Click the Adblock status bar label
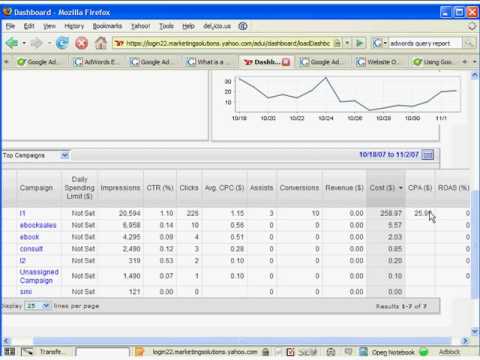Viewport: 480px width, 360px height. pyautogui.click(x=449, y=352)
